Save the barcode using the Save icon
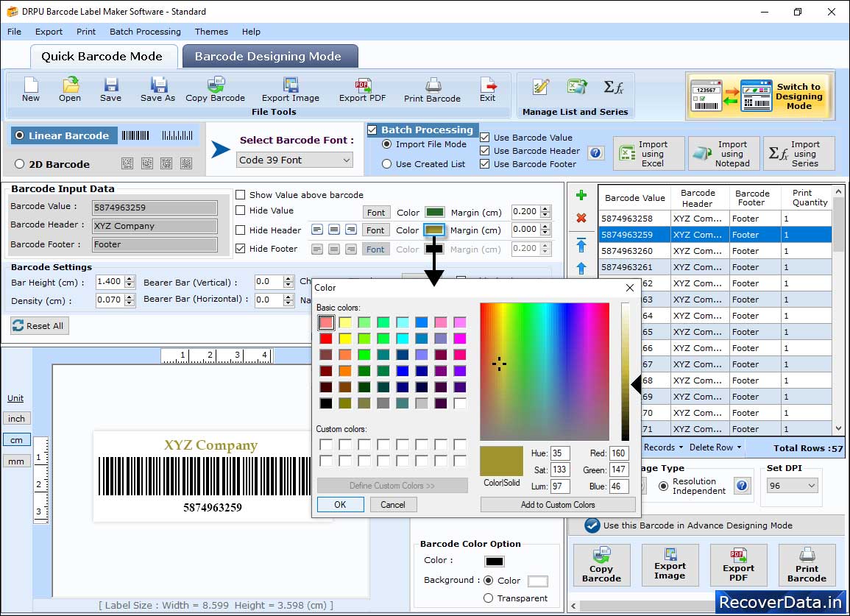 [x=110, y=90]
